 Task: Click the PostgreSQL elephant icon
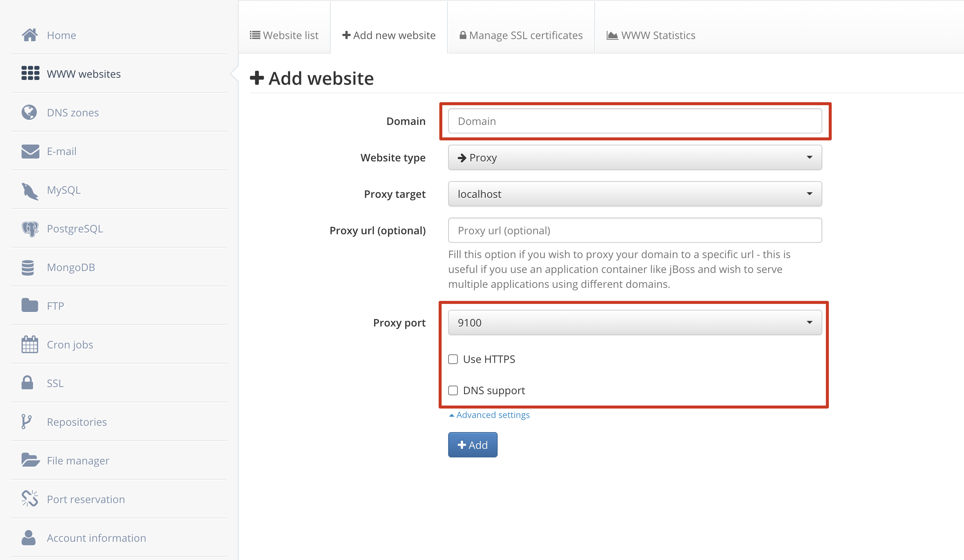[x=30, y=229]
